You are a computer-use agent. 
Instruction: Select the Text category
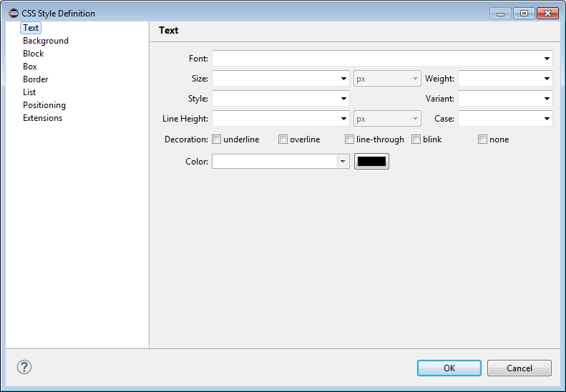click(x=31, y=28)
